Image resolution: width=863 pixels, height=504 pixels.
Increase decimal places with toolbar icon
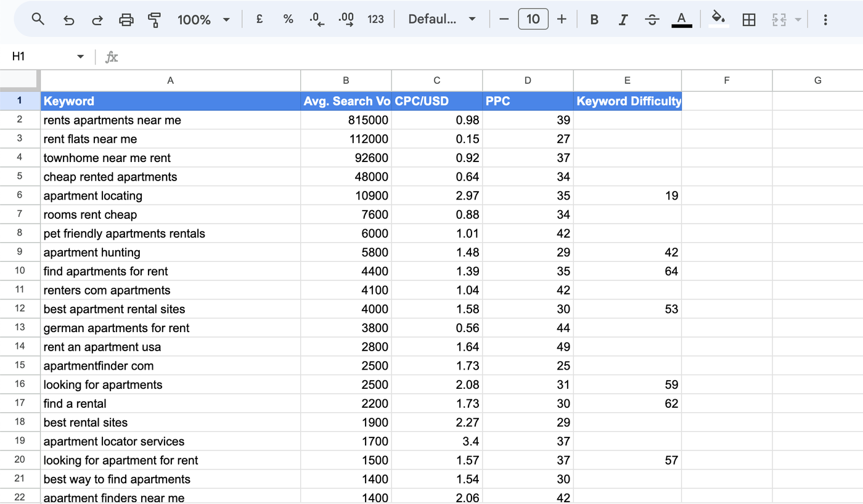click(346, 19)
